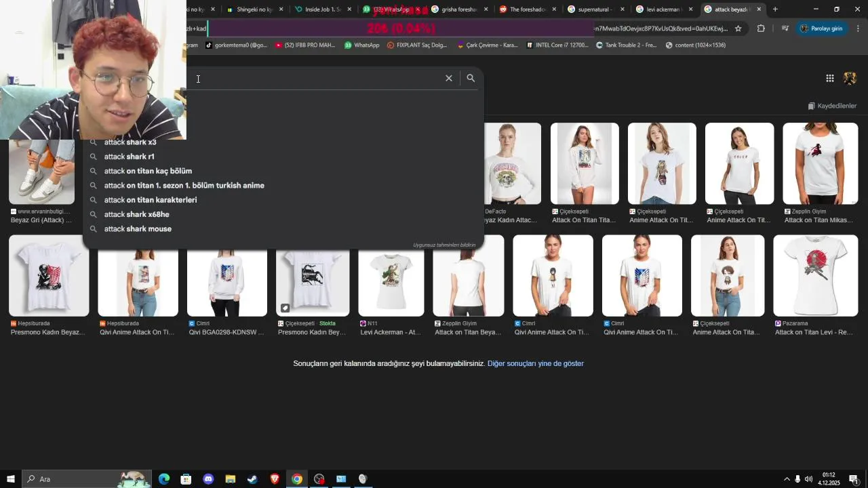This screenshot has height=488, width=868.
Task: Open Discord from the taskbar
Action: click(208, 479)
